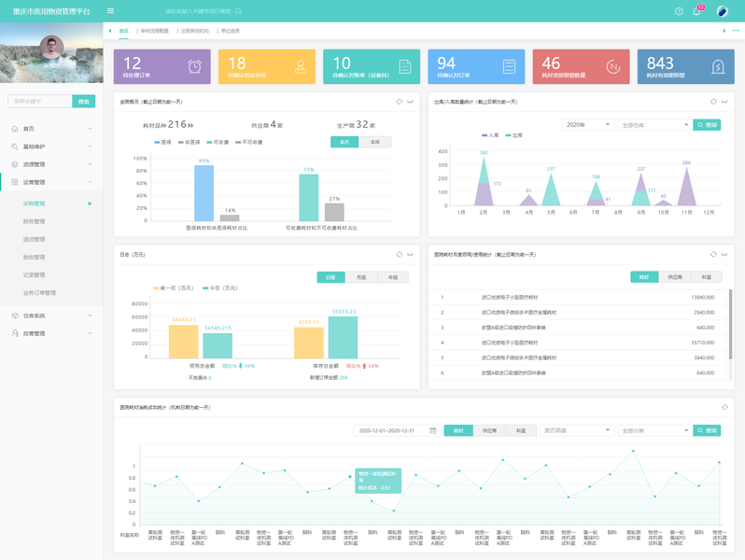The height and width of the screenshot is (560, 745).
Task: Click the expiry warning icon on card 843
Action: point(718,66)
